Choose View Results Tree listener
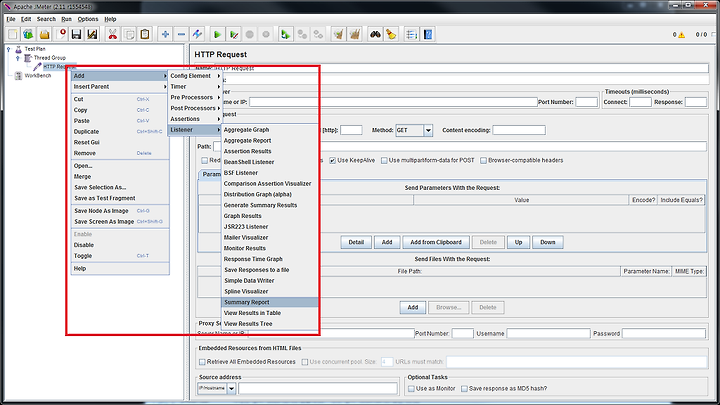This screenshot has height=405, width=720. click(270, 324)
